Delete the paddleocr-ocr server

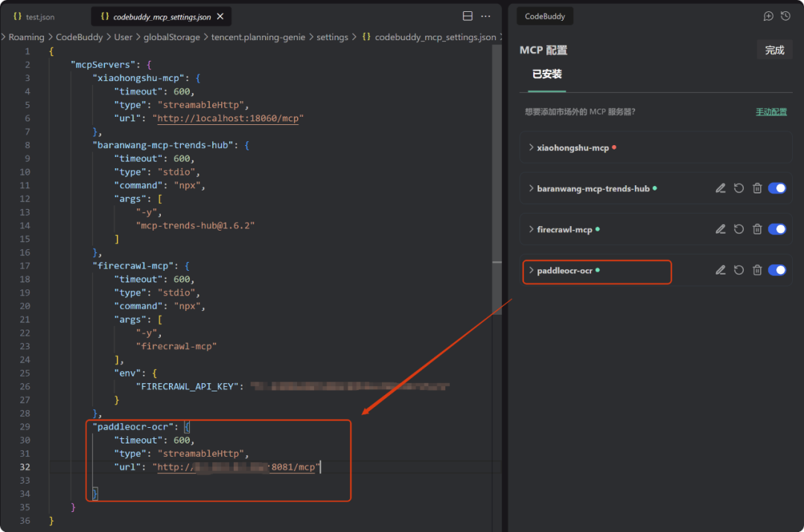[757, 270]
